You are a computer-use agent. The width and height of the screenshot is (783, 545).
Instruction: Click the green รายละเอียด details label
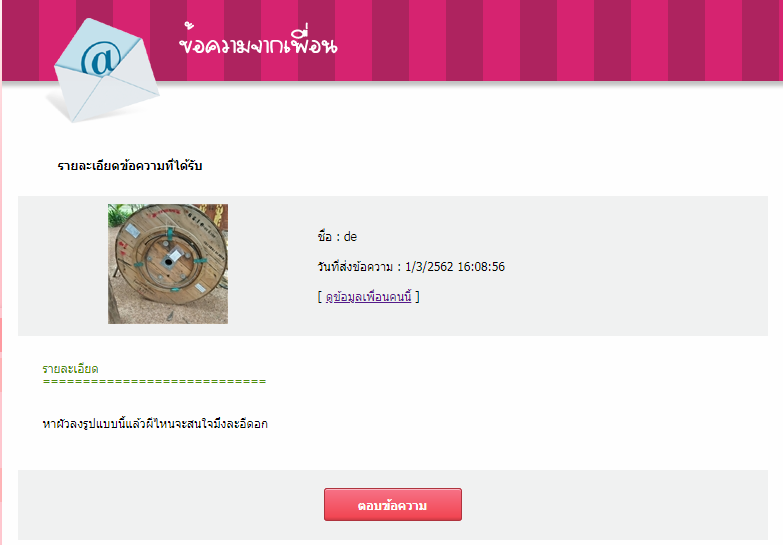tap(70, 369)
